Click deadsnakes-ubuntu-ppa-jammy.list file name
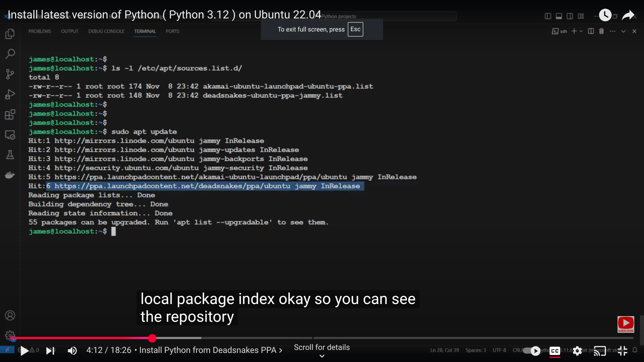Viewport: 644px width, 362px height. pos(273,96)
